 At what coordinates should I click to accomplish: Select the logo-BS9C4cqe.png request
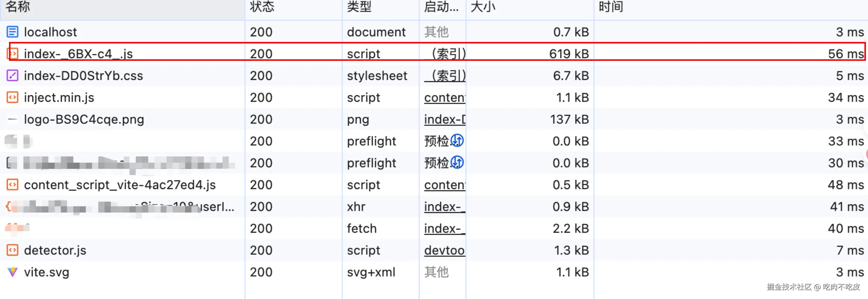84,119
